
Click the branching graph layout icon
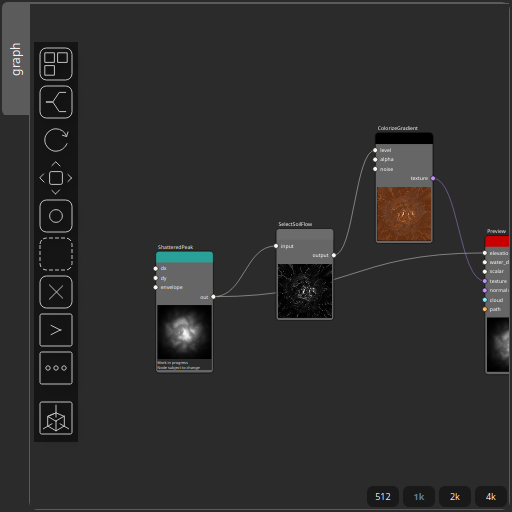coord(56,102)
